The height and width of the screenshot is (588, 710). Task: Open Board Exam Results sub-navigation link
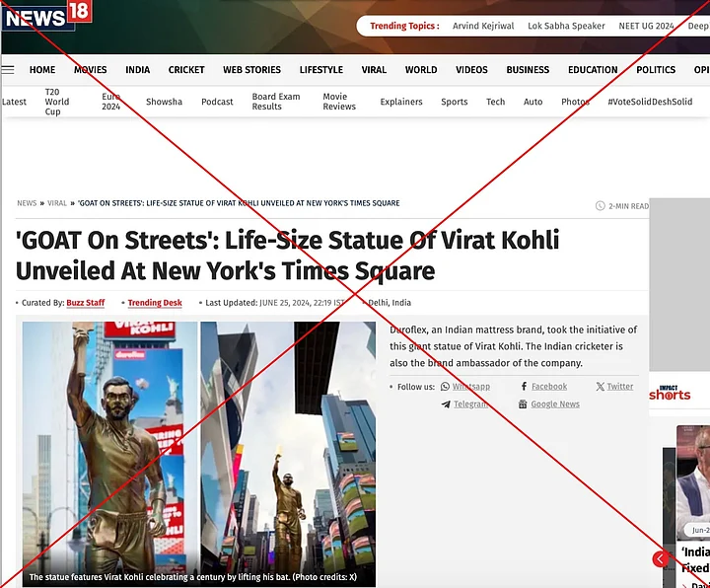click(x=276, y=102)
